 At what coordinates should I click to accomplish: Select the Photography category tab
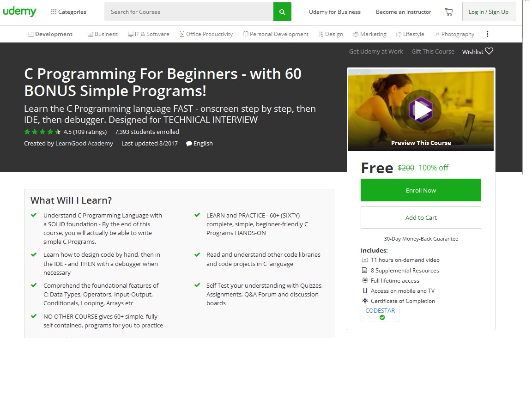[x=454, y=34]
